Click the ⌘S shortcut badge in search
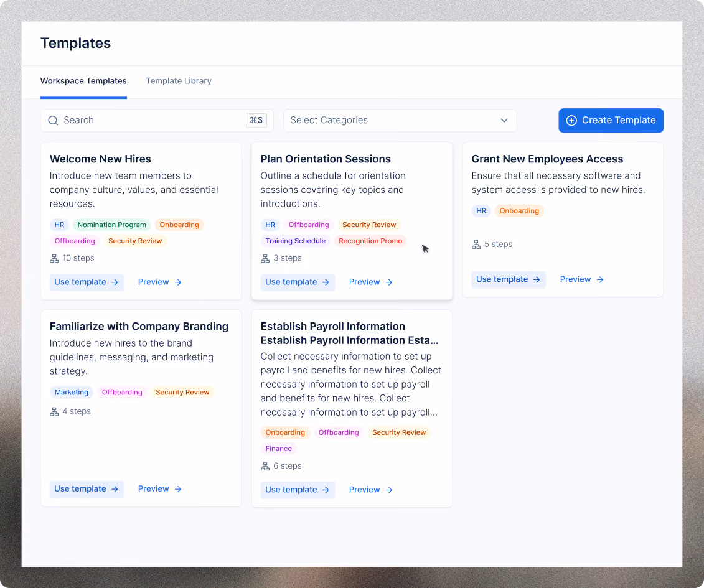Image resolution: width=704 pixels, height=588 pixels. click(x=256, y=120)
